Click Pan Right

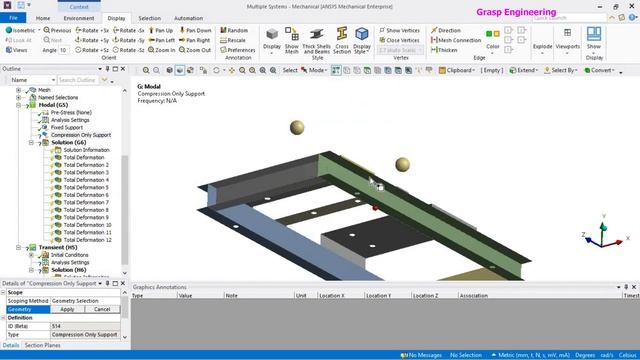pyautogui.click(x=194, y=40)
